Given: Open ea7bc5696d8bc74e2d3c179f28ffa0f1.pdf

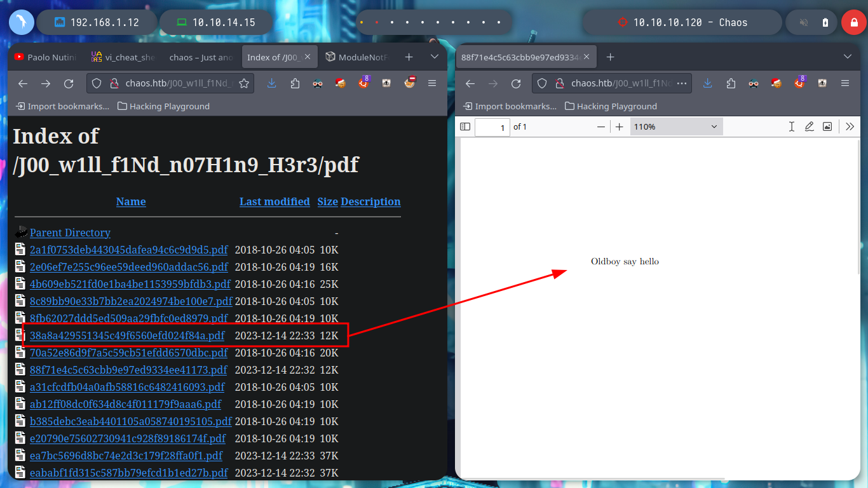Looking at the screenshot, I should click(x=126, y=456).
